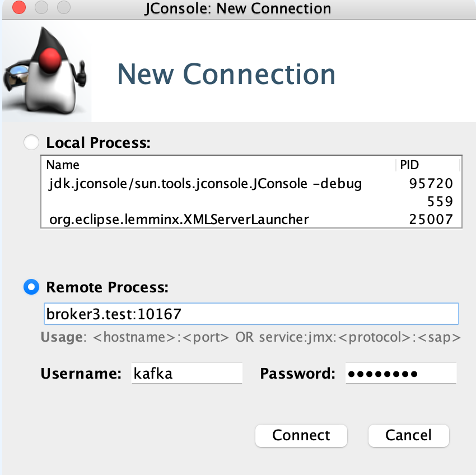
Task: Select the Remote Process radio button
Action: (31, 287)
